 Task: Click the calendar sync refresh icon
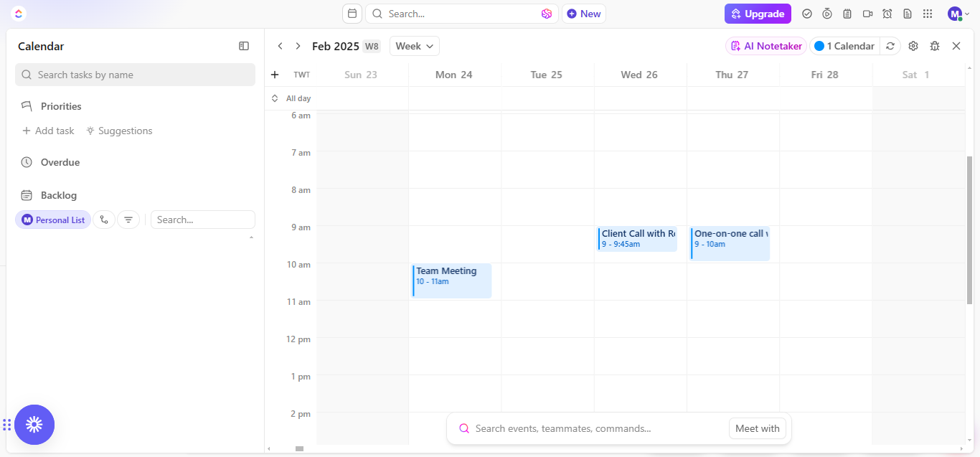(x=890, y=46)
